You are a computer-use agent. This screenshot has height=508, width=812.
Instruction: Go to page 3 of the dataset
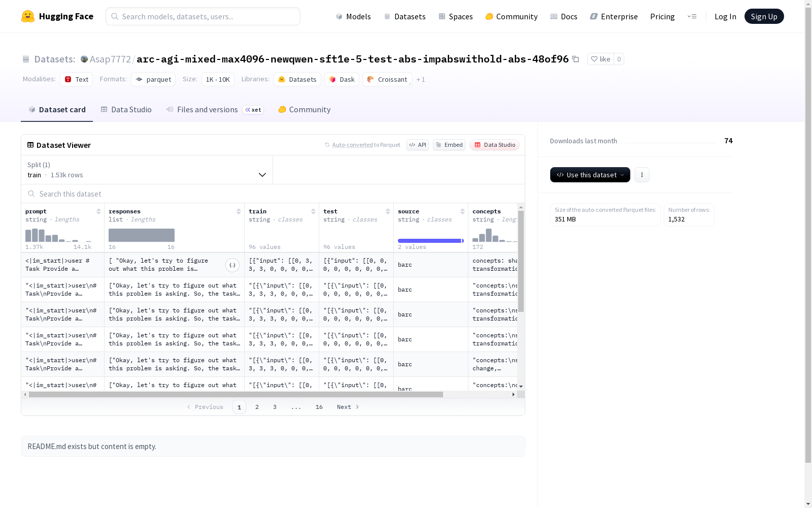coord(275,407)
